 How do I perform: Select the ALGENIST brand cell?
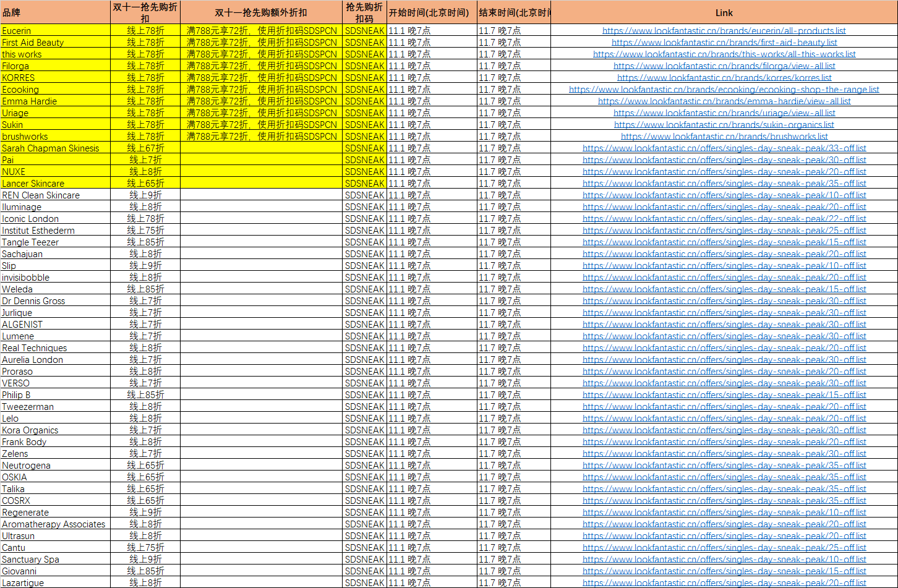[x=56, y=324]
